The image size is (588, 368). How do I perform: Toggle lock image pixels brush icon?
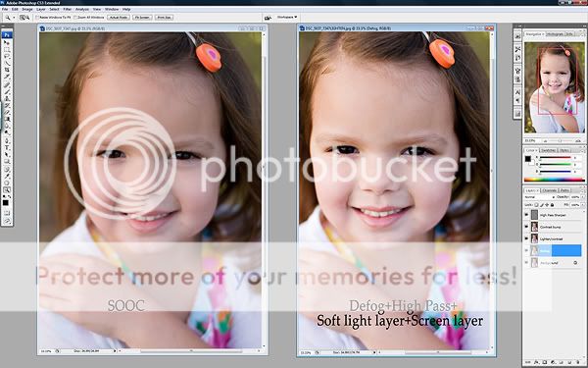pyautogui.click(x=542, y=205)
